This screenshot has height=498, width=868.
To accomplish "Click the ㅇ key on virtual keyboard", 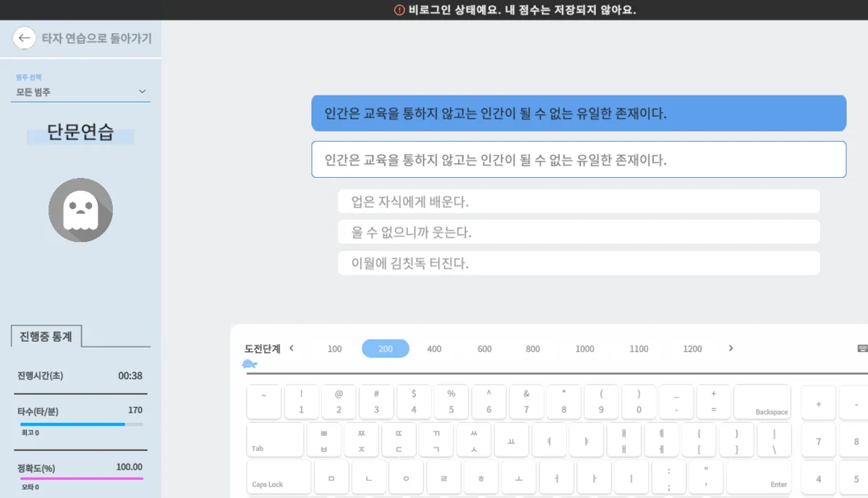I will [x=407, y=477].
